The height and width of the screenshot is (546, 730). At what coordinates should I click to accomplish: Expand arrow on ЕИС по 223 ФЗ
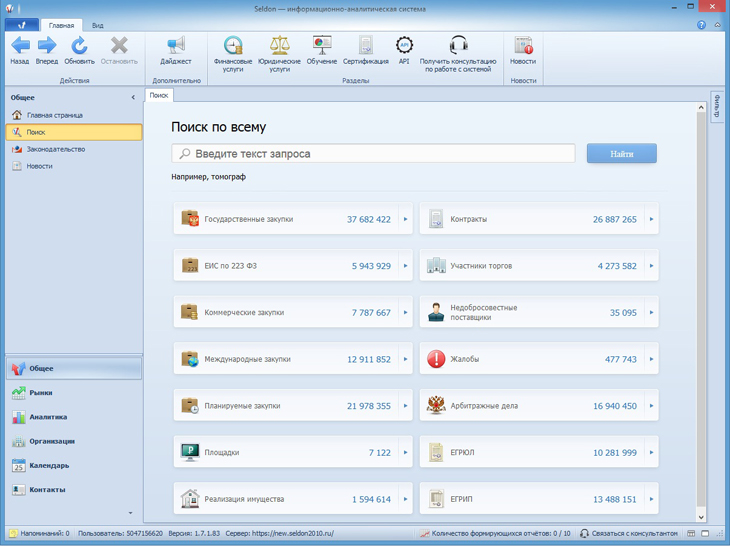tap(406, 265)
